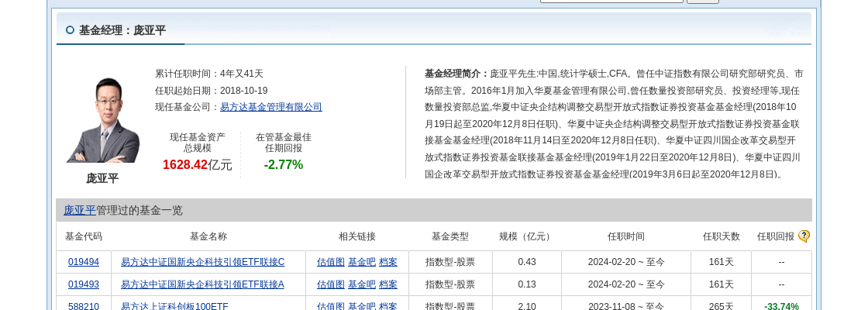The height and width of the screenshot is (310, 868).
Task: Open 易方达中证国新央企科技引领ETF联接C fund page
Action: tap(202, 262)
